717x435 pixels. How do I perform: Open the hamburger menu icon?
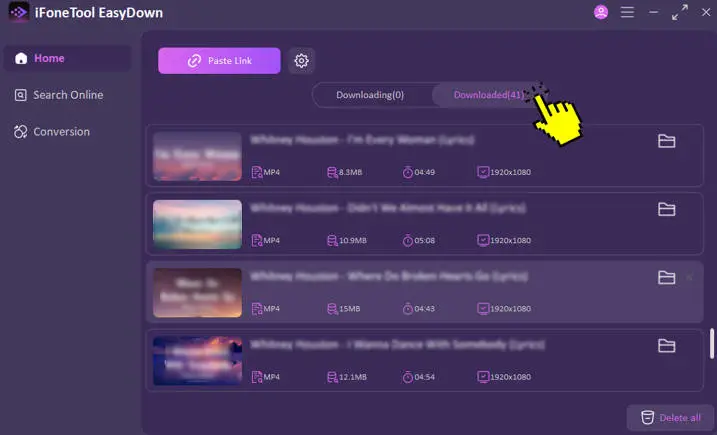627,12
